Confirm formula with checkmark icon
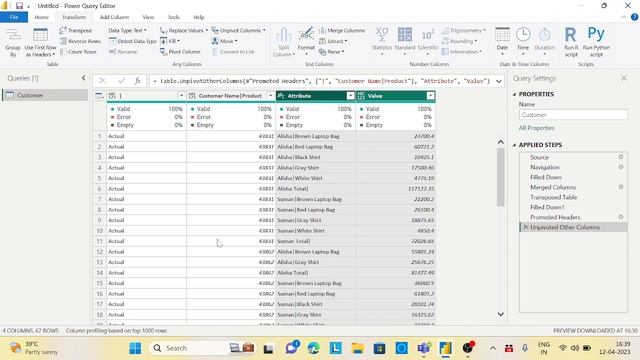The height and width of the screenshot is (360, 640). tap(121, 81)
